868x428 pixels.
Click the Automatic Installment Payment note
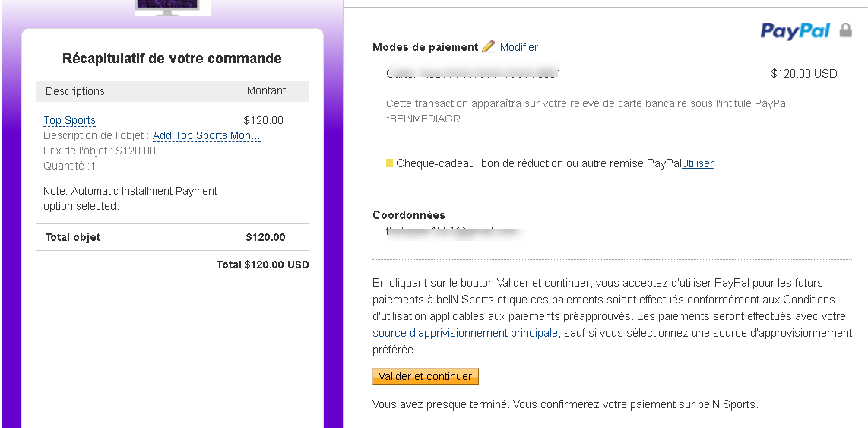click(130, 198)
